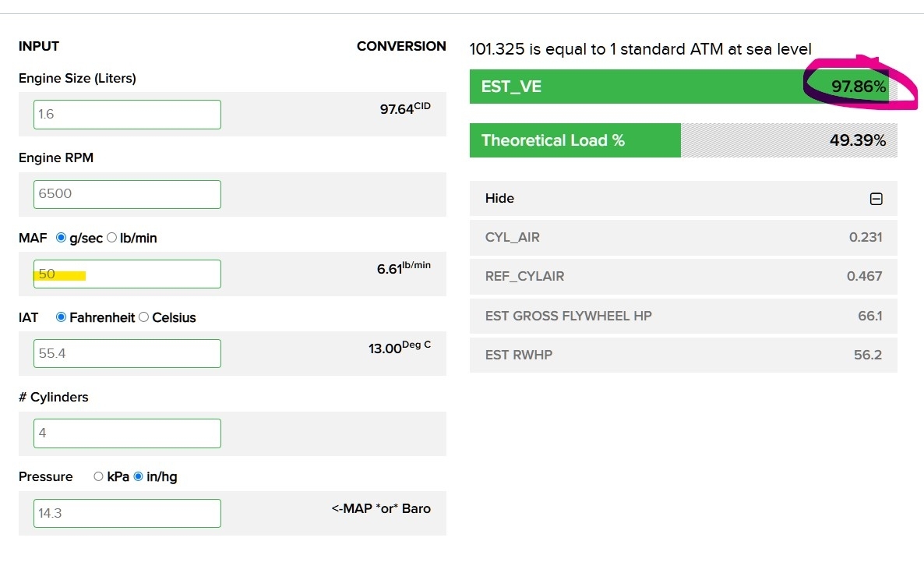Collapse details with the minus icon
This screenshot has height=566, width=924.
click(876, 199)
